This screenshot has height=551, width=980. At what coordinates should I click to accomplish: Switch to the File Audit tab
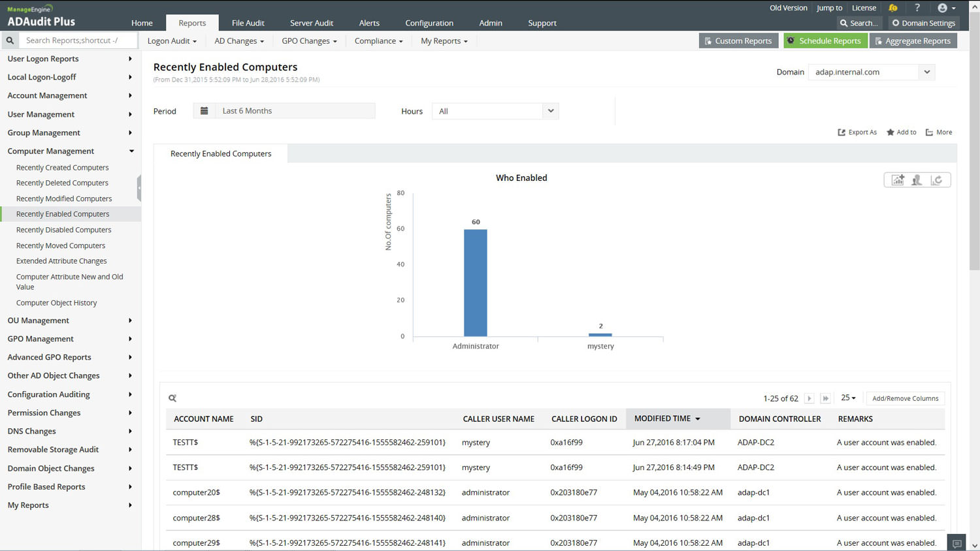[248, 23]
